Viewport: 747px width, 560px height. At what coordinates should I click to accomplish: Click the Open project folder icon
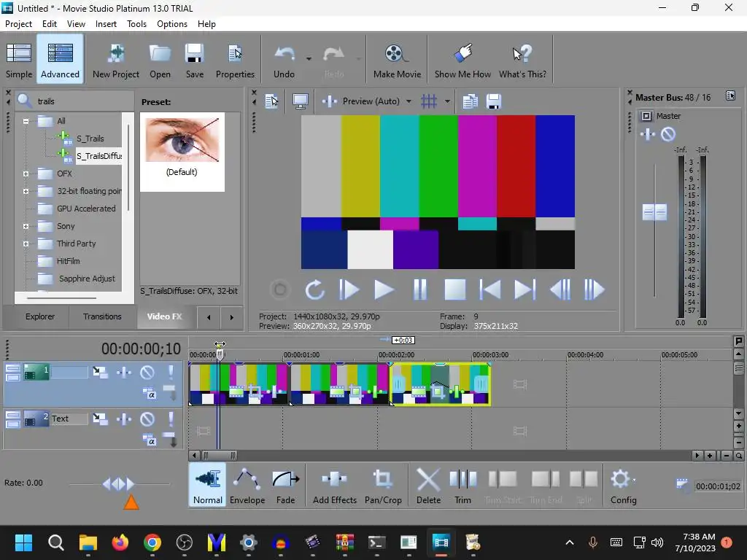point(160,60)
